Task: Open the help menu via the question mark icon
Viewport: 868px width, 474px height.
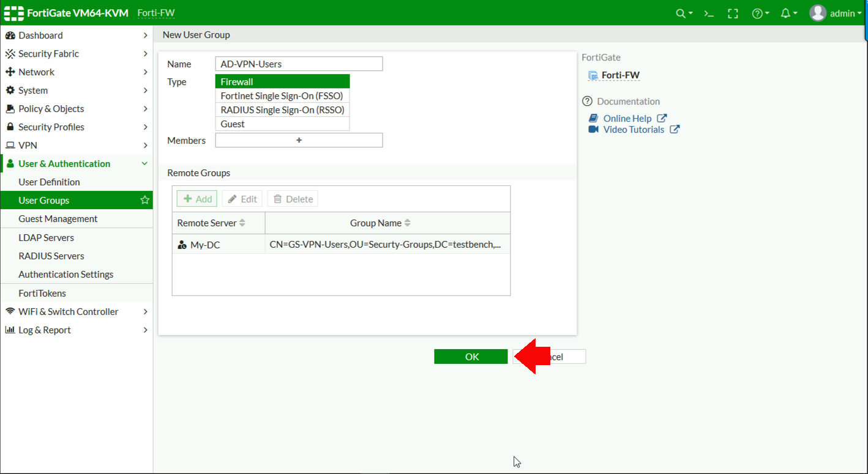Action: tap(758, 12)
